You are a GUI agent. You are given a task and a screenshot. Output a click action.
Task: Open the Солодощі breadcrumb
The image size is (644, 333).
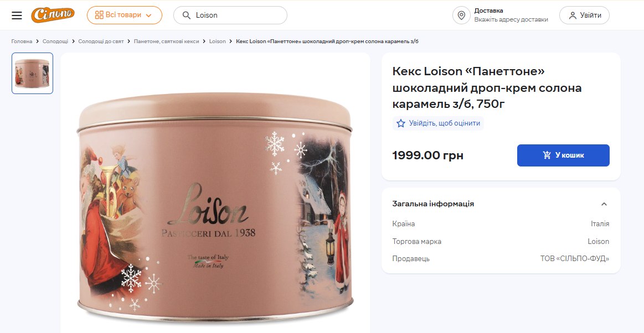(x=55, y=41)
